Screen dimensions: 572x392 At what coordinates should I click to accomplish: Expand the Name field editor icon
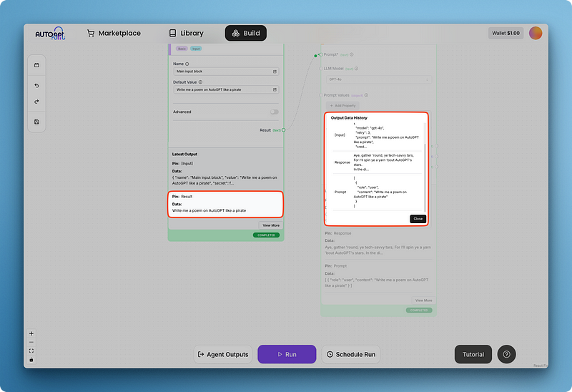(275, 72)
